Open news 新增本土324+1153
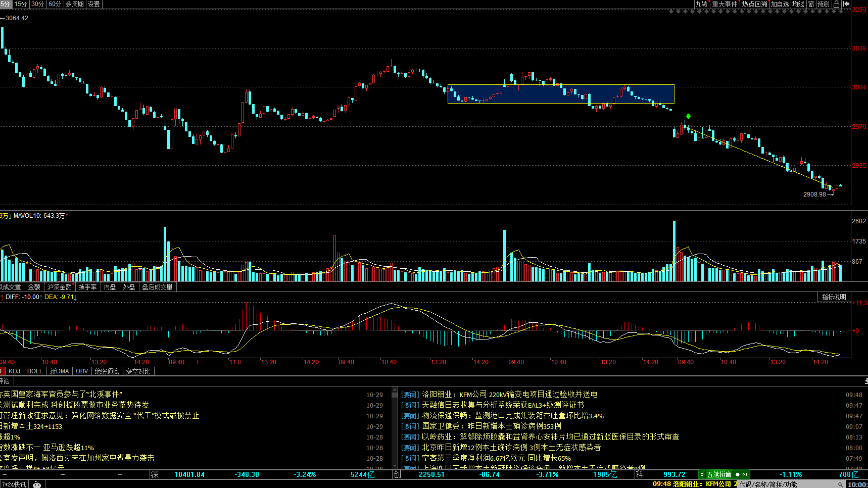This screenshot has width=868, height=488. pyautogui.click(x=31, y=426)
